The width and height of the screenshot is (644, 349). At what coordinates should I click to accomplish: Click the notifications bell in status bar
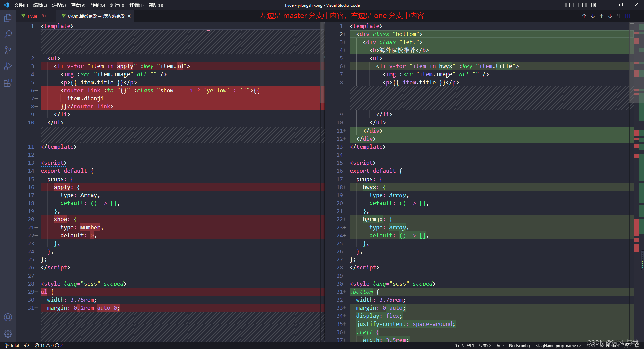(x=637, y=345)
